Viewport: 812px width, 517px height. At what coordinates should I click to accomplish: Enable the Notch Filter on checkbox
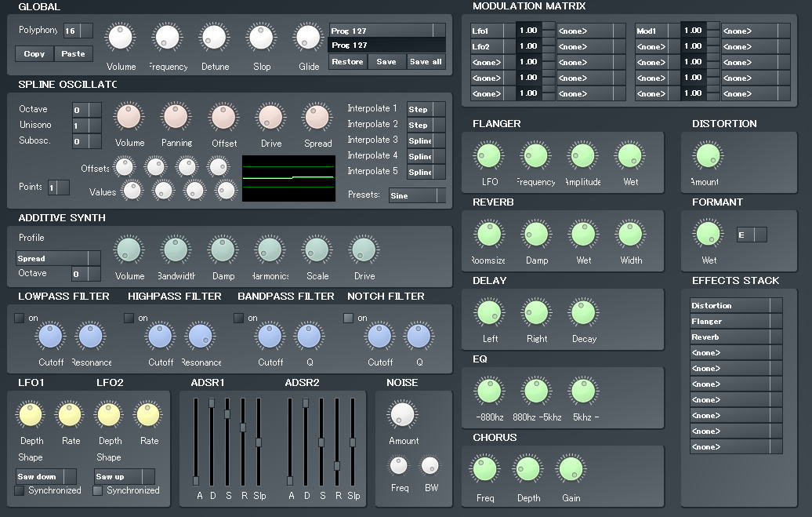click(349, 318)
